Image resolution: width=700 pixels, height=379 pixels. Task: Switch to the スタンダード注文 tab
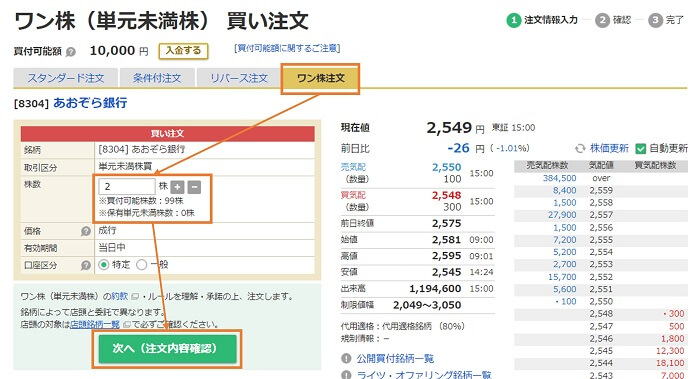pyautogui.click(x=66, y=78)
